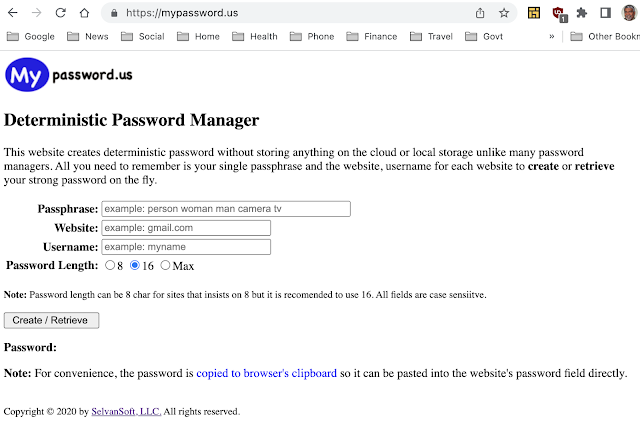This screenshot has width=640, height=427.
Task: Open the Social bookmarks folder
Action: click(x=143, y=36)
